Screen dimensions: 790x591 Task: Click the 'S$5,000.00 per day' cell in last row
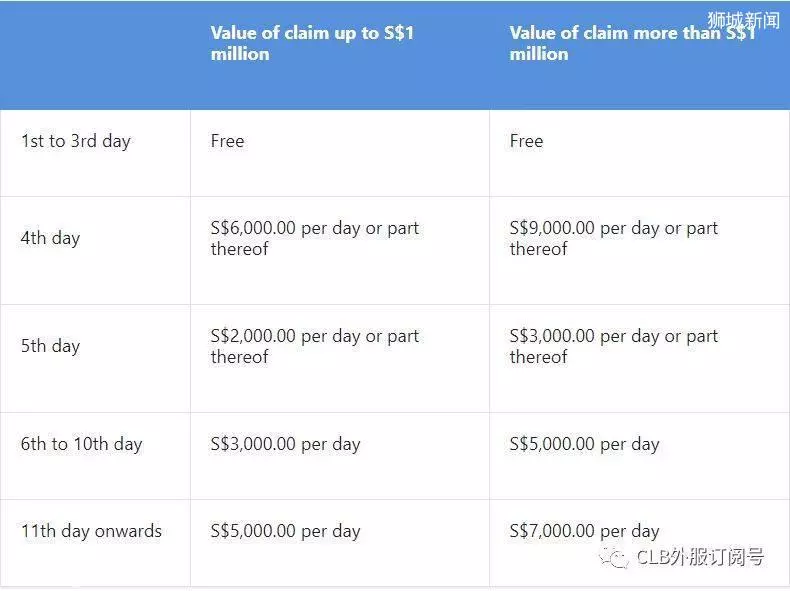(286, 531)
